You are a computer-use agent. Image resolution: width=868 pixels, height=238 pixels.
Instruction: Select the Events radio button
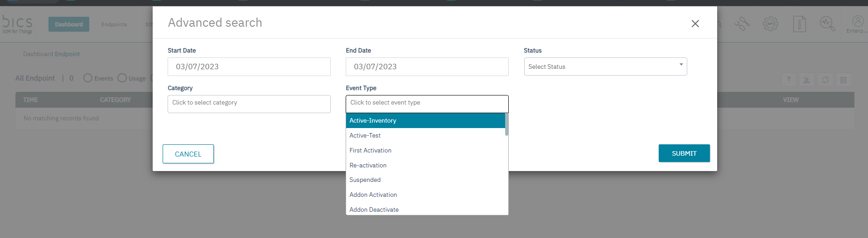pos(88,78)
